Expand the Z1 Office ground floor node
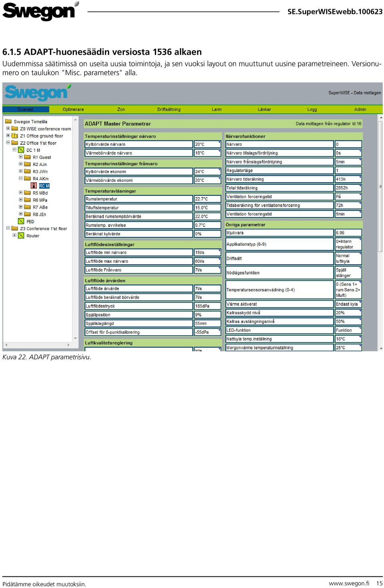Image resolution: width=384 pixels, height=588 pixels. (x=8, y=136)
